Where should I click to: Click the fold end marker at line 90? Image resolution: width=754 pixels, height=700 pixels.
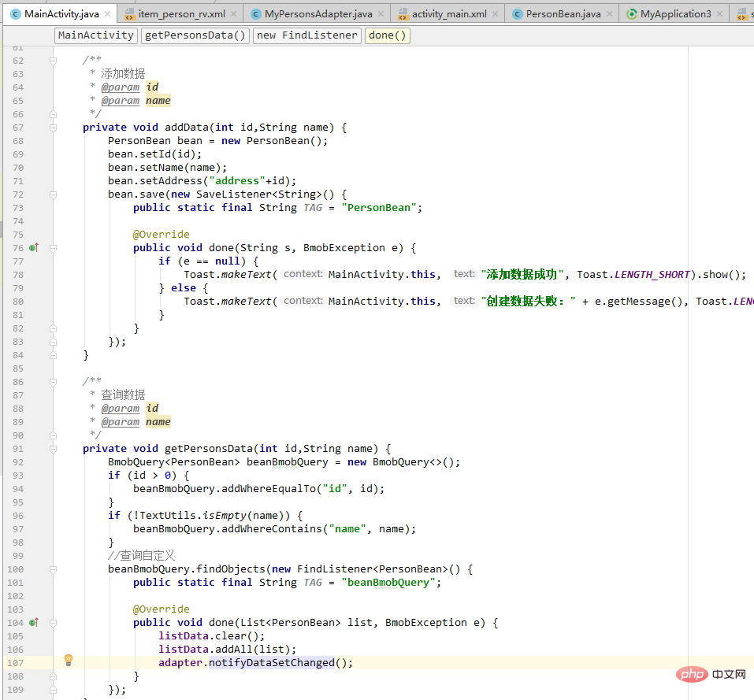tap(54, 435)
